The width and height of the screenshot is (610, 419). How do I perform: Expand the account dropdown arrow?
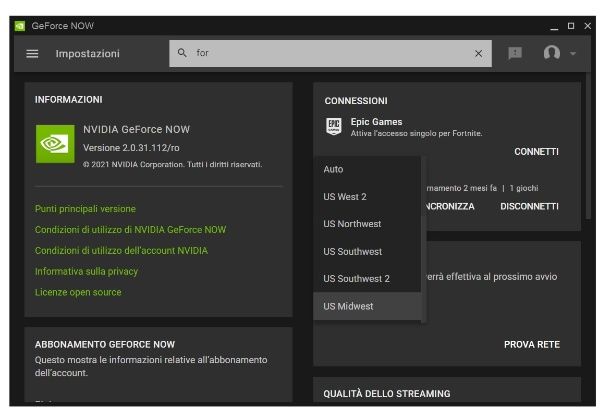tap(573, 53)
